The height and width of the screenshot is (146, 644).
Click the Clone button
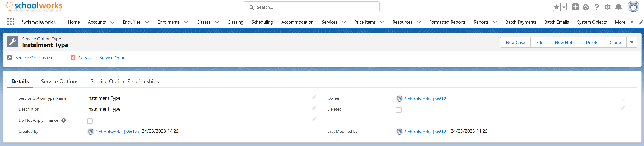(x=615, y=42)
